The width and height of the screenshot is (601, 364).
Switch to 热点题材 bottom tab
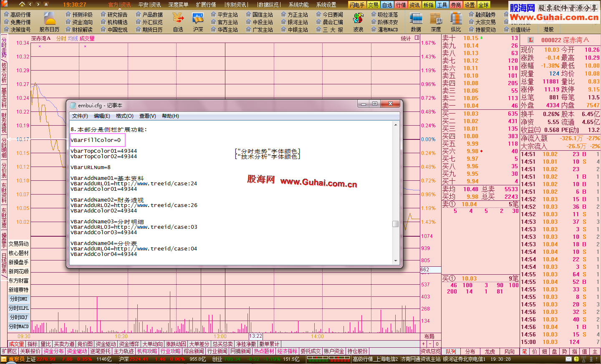pyautogui.click(x=264, y=351)
